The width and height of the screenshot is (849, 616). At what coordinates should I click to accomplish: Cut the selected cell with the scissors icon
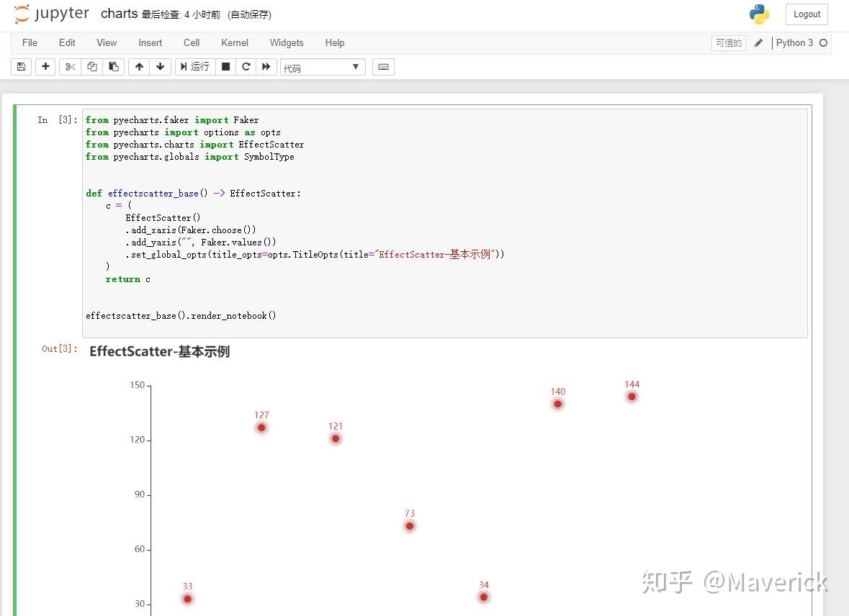[x=69, y=66]
